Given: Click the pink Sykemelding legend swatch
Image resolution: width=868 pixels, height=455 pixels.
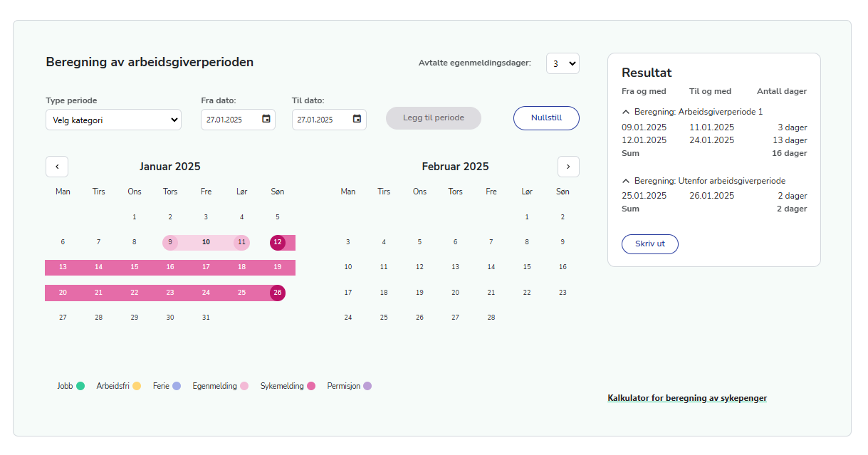Looking at the screenshot, I should click(x=310, y=386).
